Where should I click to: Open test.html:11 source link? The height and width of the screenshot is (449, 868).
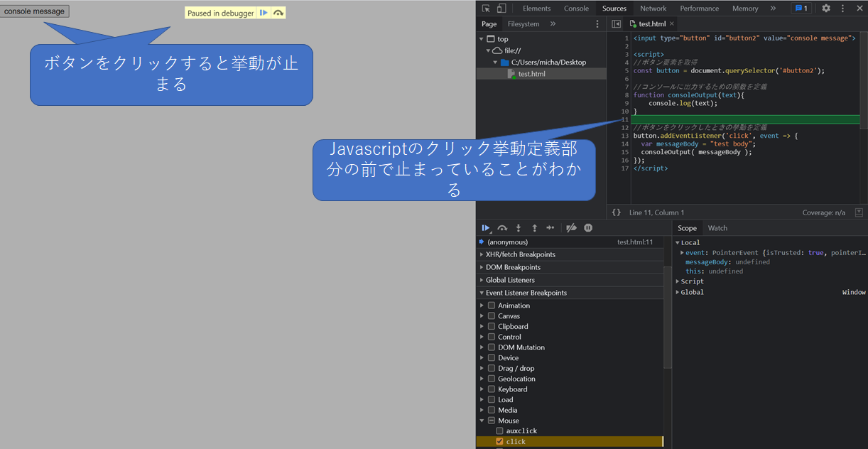(x=634, y=242)
